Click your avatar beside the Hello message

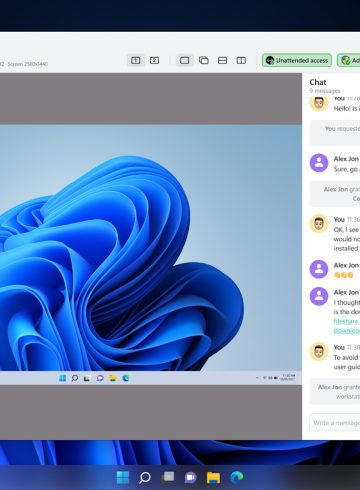(319, 103)
